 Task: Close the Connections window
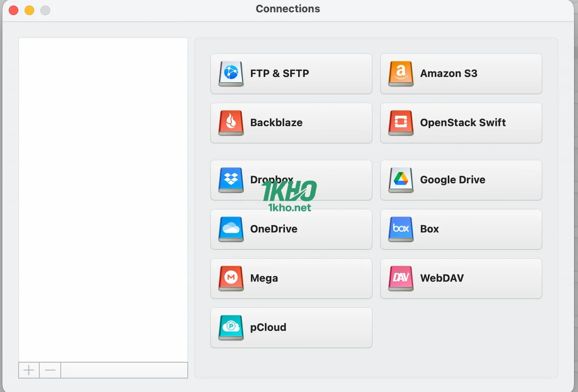tap(13, 10)
